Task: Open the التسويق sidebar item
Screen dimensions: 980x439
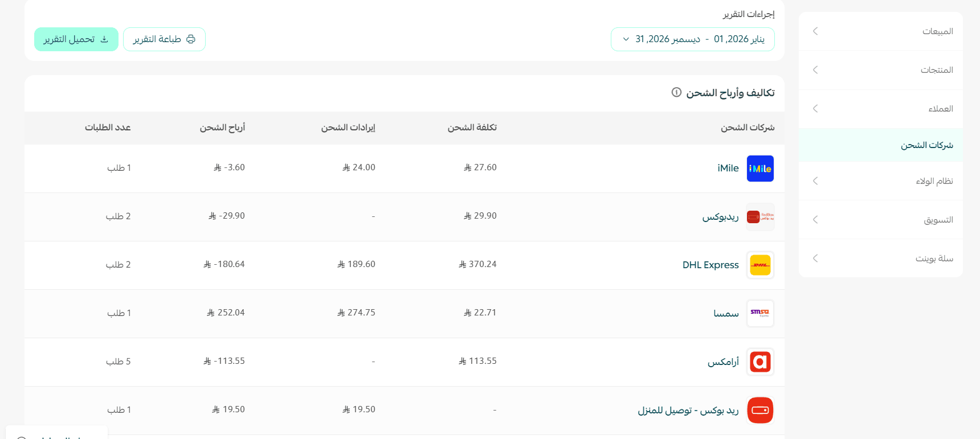Action: pyautogui.click(x=880, y=220)
